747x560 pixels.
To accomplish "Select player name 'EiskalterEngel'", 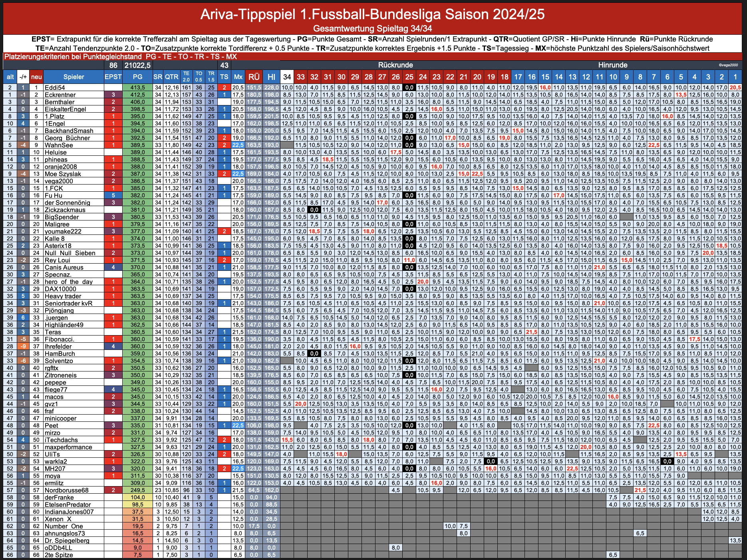I will (65, 109).
